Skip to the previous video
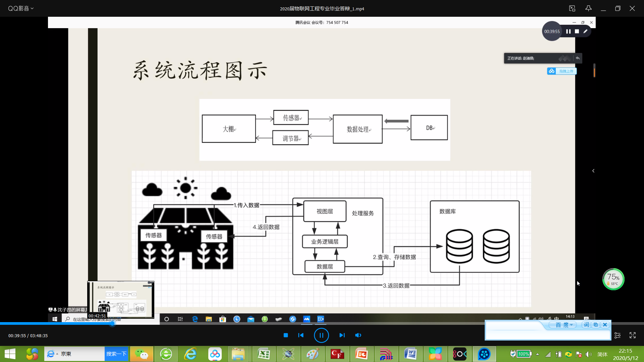This screenshot has width=644, height=362. tap(301, 335)
